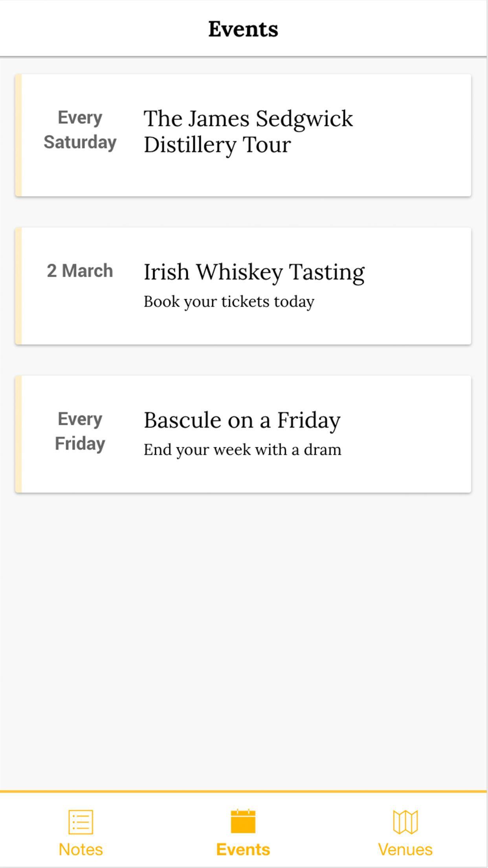Click the yellow accent bar on the Distillery Tour card
The height and width of the screenshot is (868, 488).
tap(18, 135)
